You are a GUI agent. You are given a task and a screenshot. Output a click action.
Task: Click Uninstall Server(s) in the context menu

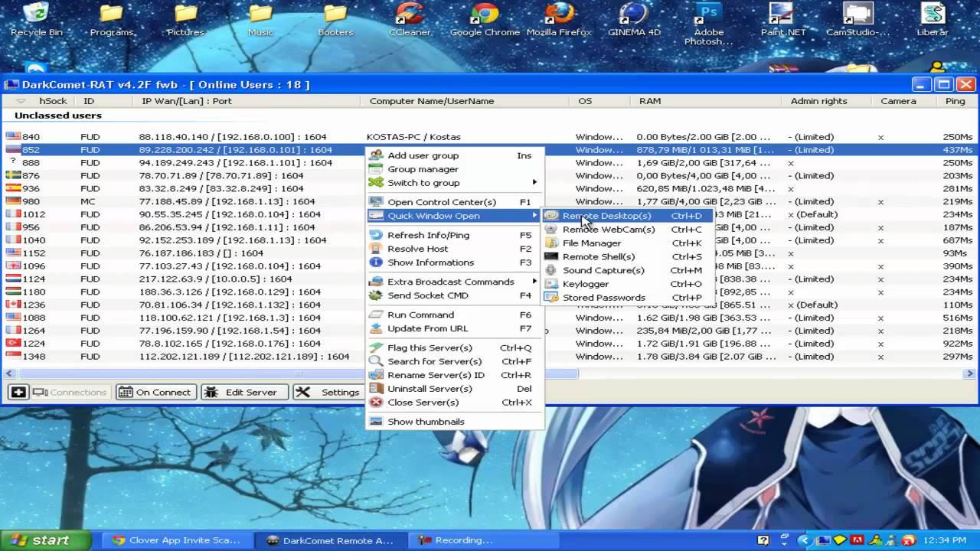(453, 389)
